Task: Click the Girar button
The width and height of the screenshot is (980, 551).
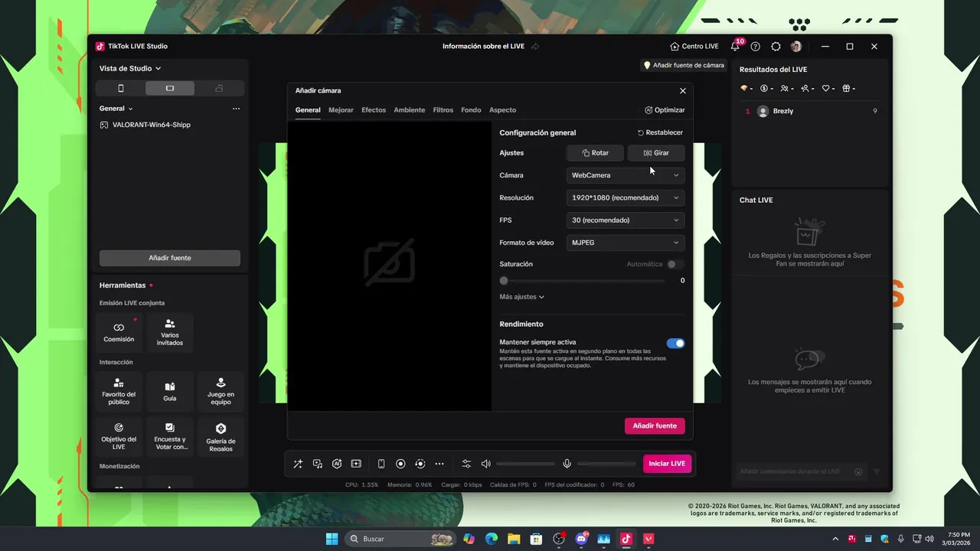Action: point(656,153)
